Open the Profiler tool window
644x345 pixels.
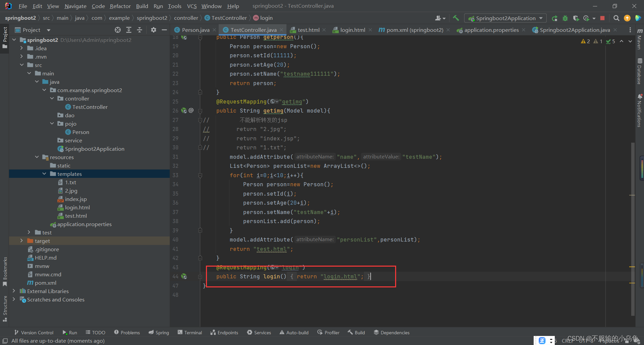coord(328,333)
